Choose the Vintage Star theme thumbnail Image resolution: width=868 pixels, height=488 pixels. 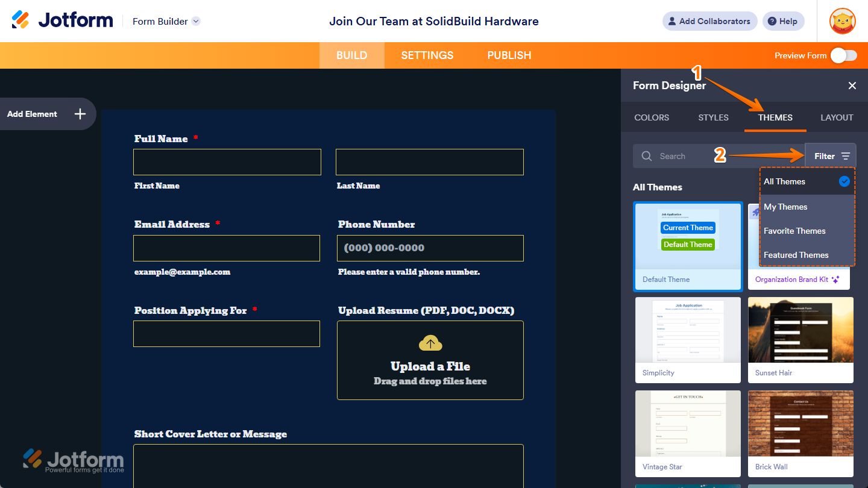pos(688,434)
